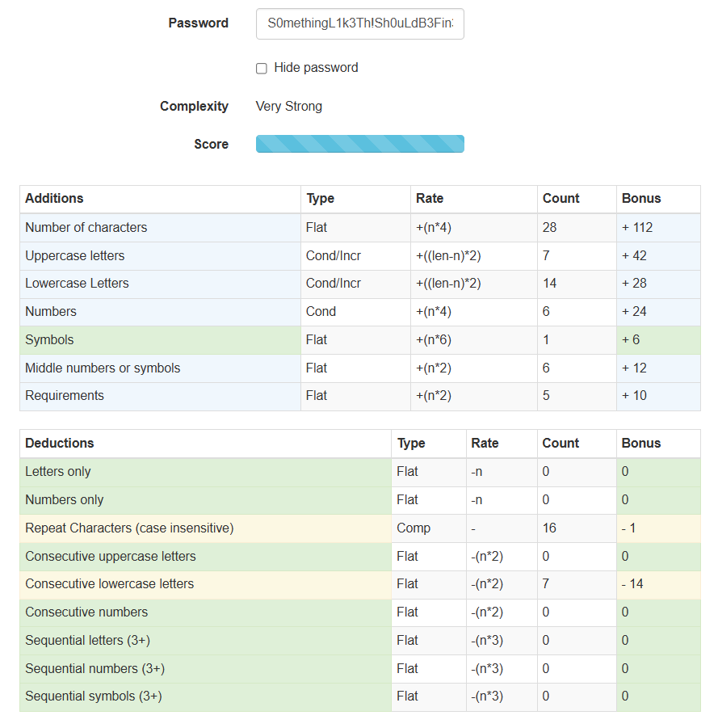Select the Sequential symbols (3+) row
This screenshot has height=728, width=718.
94,696
